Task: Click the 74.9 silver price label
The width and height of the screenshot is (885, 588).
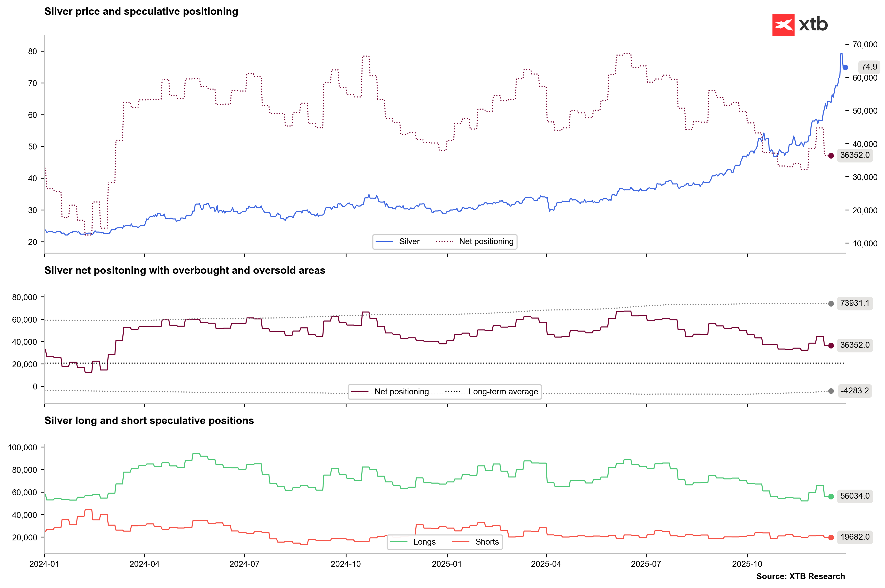Action: pyautogui.click(x=869, y=67)
